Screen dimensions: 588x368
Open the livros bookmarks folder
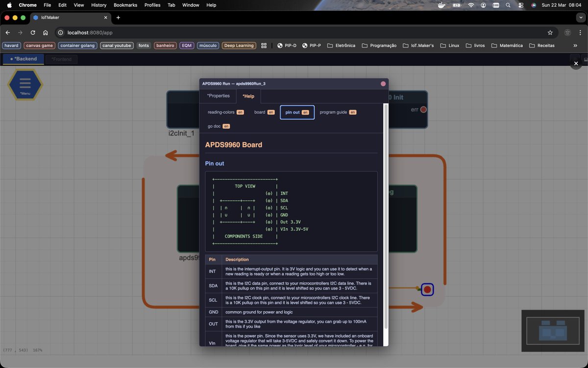tap(475, 46)
